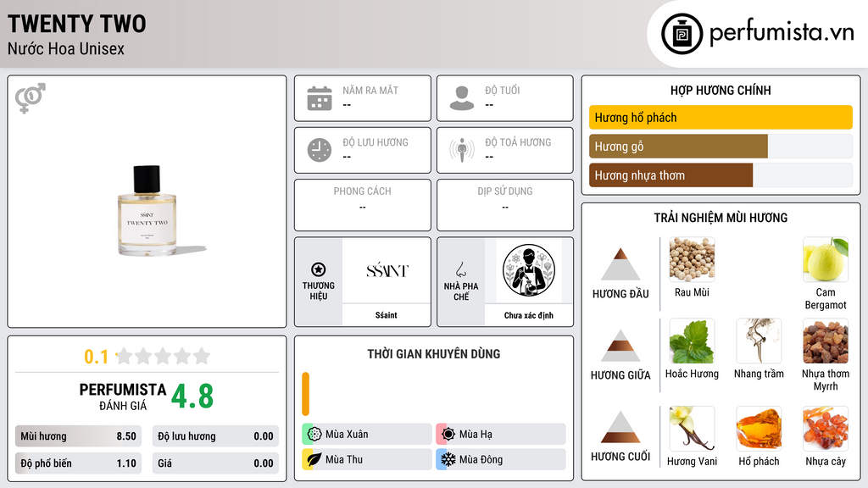This screenshot has height=488, width=868.
Task: Click the Cam Bergamot fruit image
Action: [x=826, y=259]
